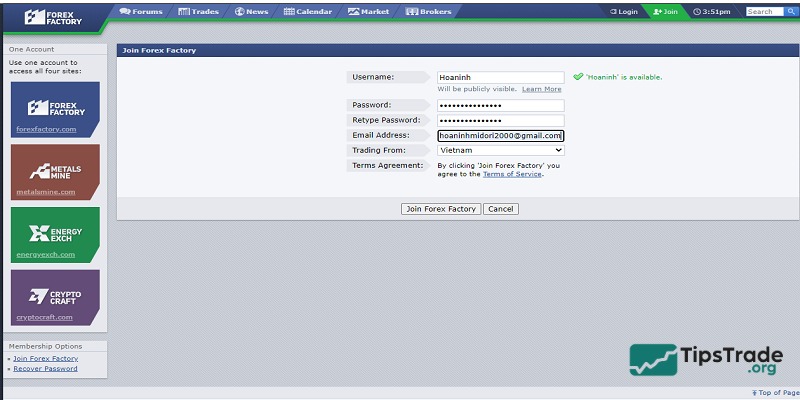Image resolution: width=800 pixels, height=400 pixels.
Task: Click Recover Password in Membership Options
Action: 45,368
